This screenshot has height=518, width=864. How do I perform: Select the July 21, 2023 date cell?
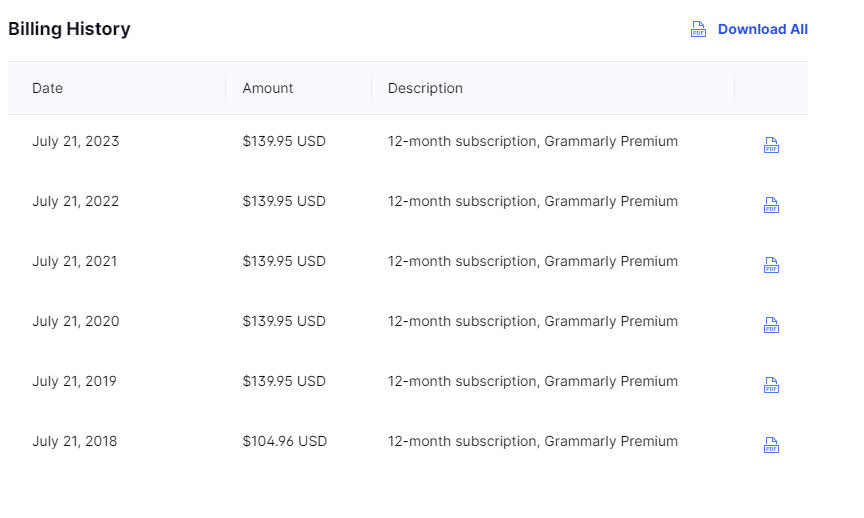point(75,142)
